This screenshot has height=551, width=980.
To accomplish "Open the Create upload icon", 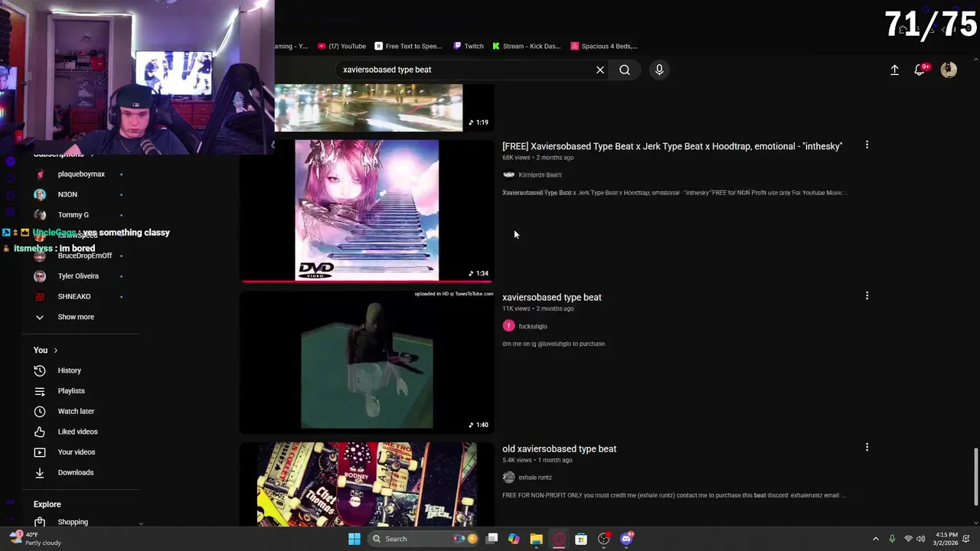I will 894,70.
